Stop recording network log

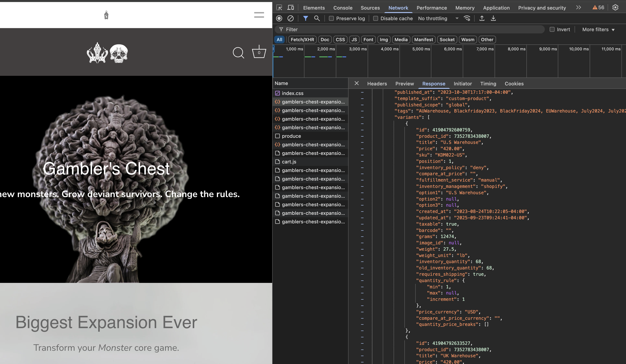click(279, 18)
